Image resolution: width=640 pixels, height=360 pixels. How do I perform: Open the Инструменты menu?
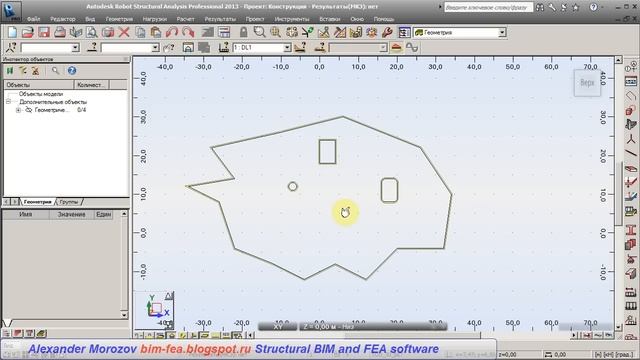click(x=292, y=19)
